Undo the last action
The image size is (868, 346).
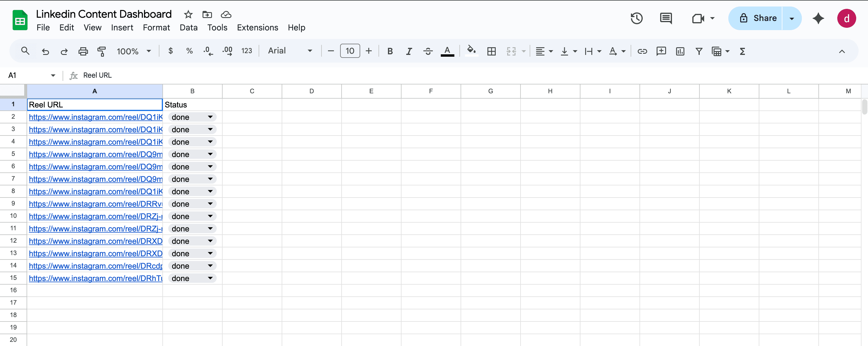coord(45,51)
